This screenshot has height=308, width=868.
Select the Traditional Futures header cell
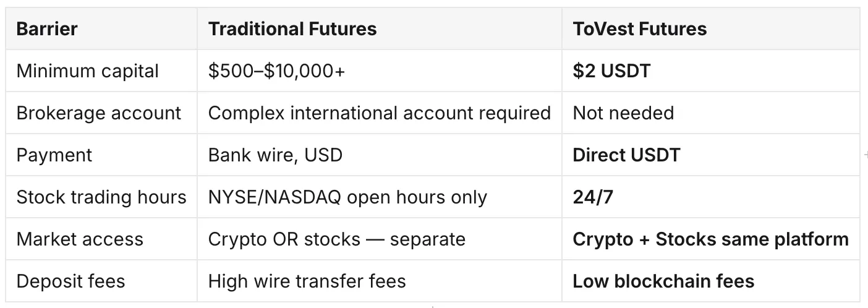(292, 29)
